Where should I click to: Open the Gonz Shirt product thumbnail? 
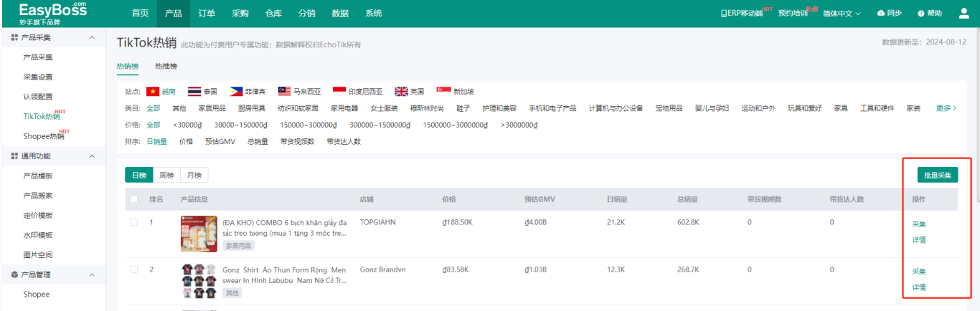pos(199,281)
